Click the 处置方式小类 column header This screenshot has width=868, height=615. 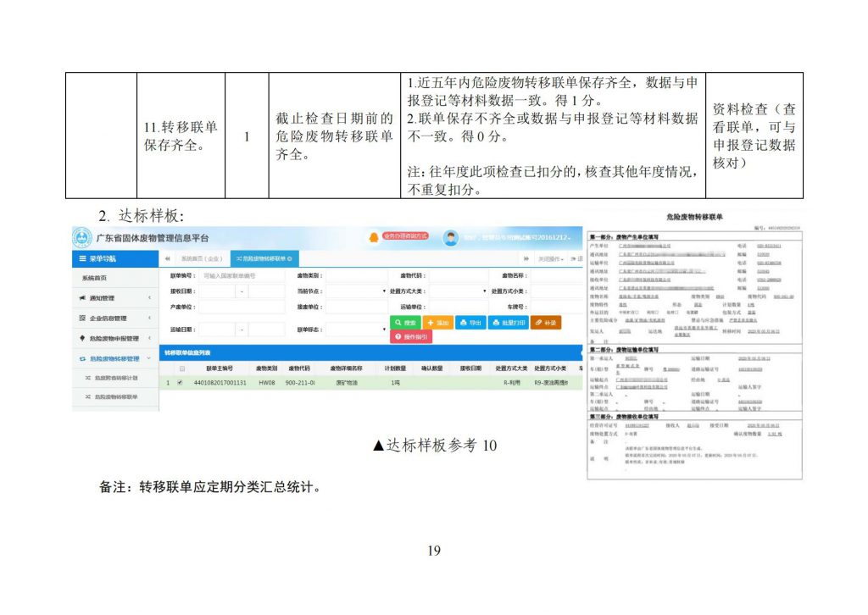click(550, 368)
